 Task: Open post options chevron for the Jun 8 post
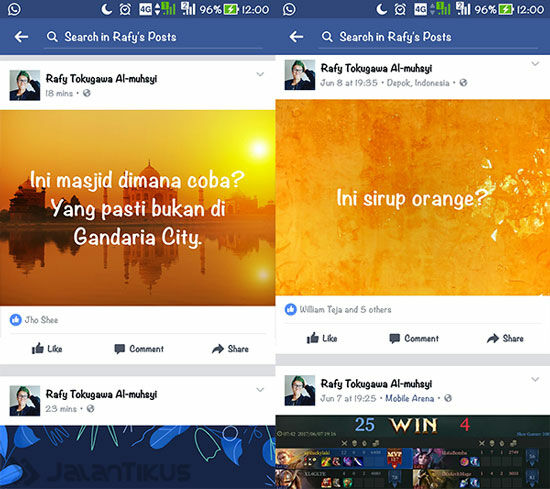click(535, 63)
